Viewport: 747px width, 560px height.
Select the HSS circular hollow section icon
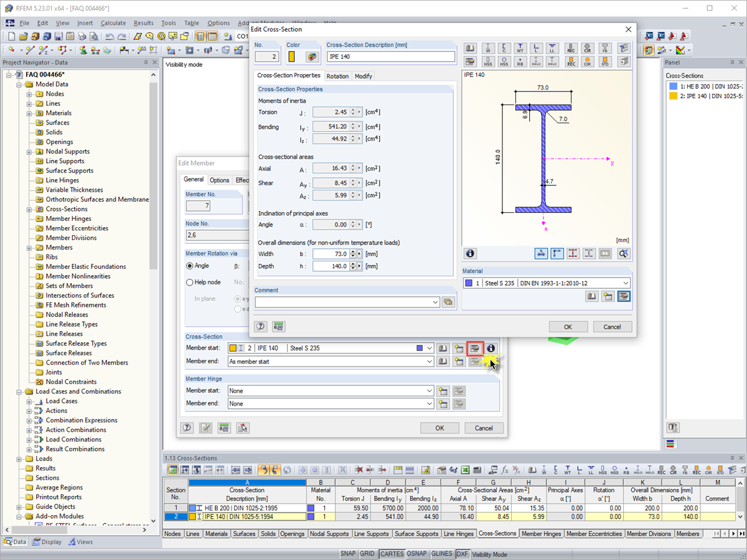click(504, 62)
